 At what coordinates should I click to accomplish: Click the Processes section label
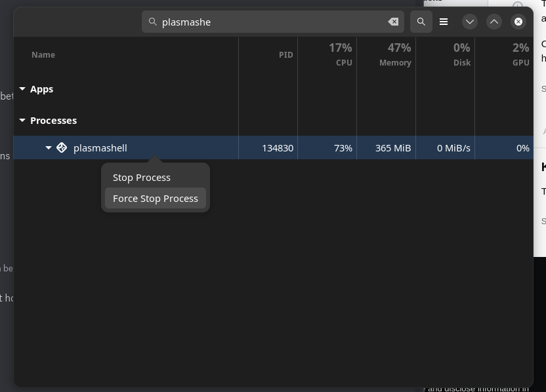53,121
